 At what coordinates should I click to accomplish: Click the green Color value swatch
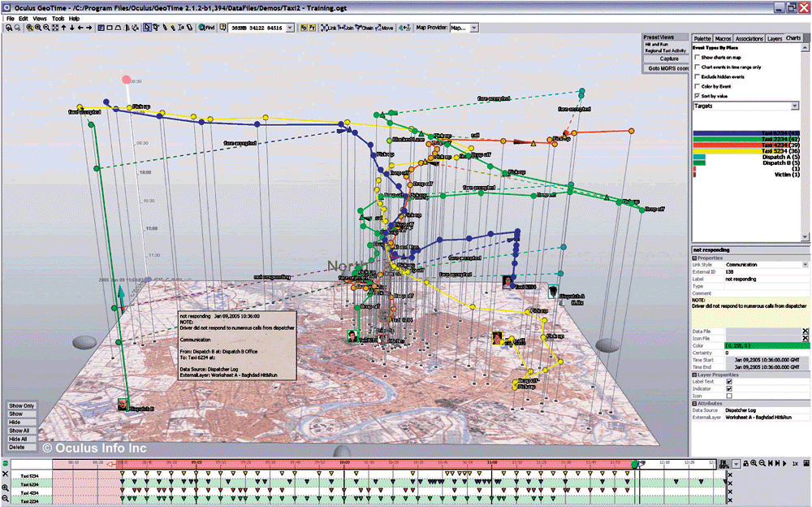[x=767, y=345]
